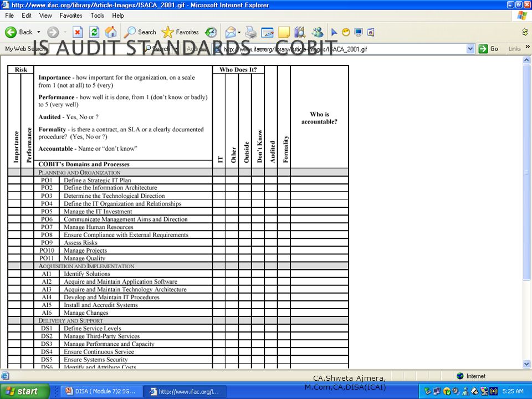Click the wireless signal tray icon
Viewport: 532px width, 399px height.
494,391
